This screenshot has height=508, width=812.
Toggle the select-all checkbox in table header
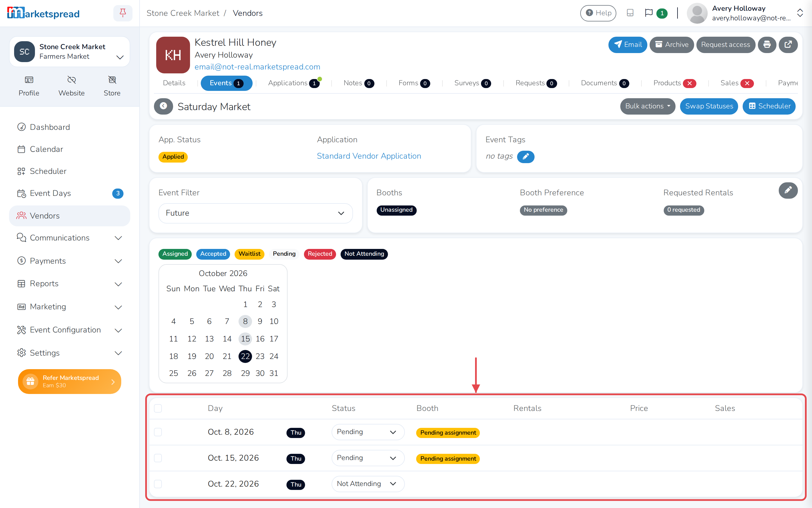[158, 408]
